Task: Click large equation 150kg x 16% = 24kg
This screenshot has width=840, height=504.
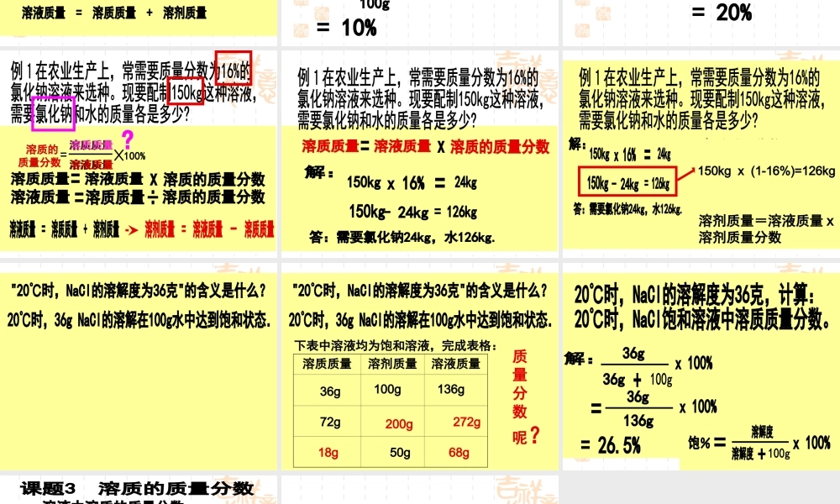Action: tap(412, 183)
